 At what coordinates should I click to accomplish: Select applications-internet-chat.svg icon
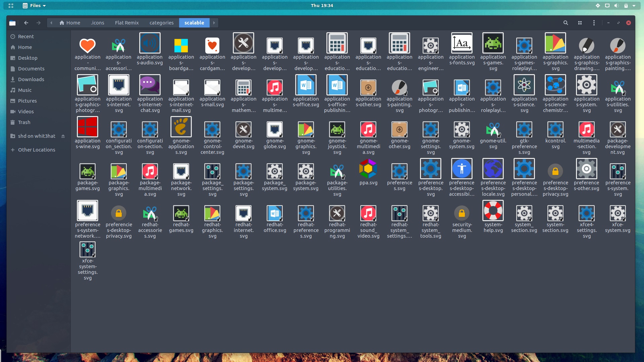coord(150,85)
